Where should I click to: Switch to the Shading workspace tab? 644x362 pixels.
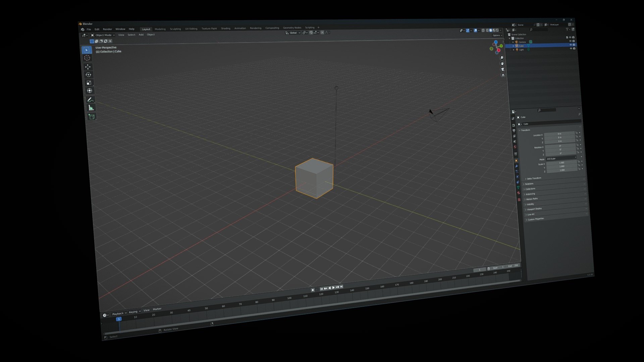pyautogui.click(x=226, y=28)
